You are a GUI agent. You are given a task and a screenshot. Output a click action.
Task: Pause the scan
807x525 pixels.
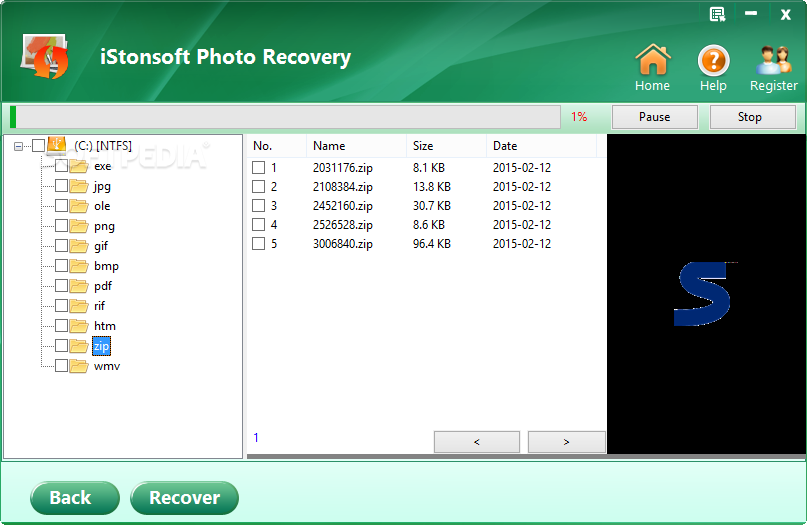[x=655, y=117]
